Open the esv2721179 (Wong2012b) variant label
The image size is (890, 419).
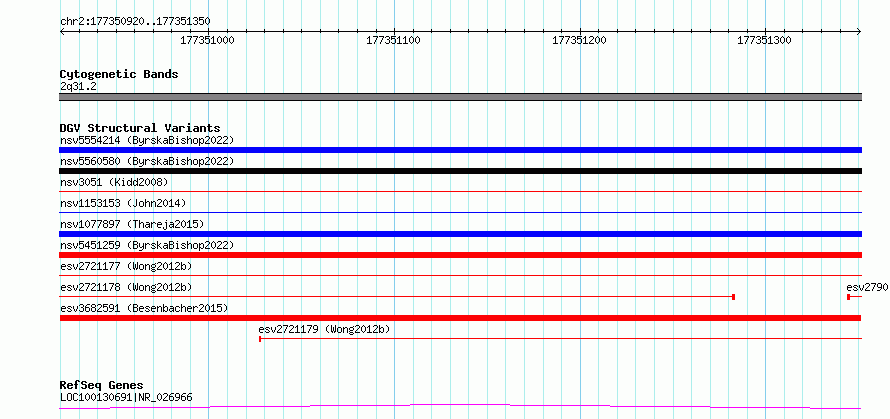(324, 329)
